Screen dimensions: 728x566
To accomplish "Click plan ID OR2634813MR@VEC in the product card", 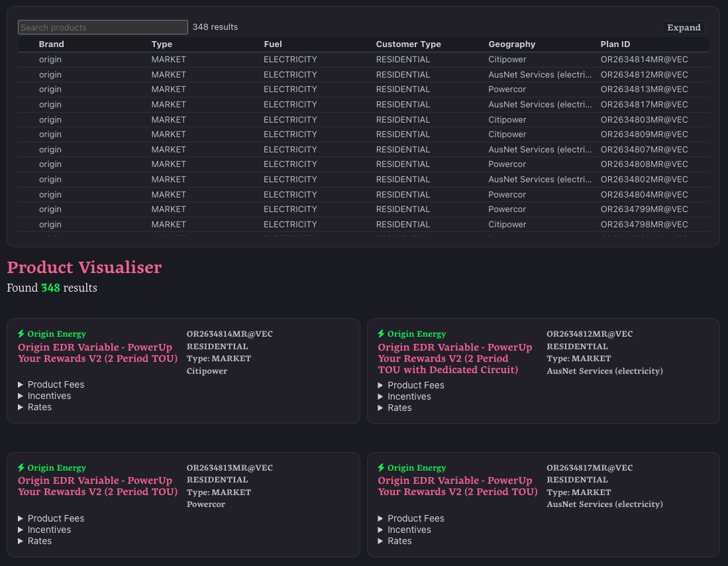I will [229, 467].
